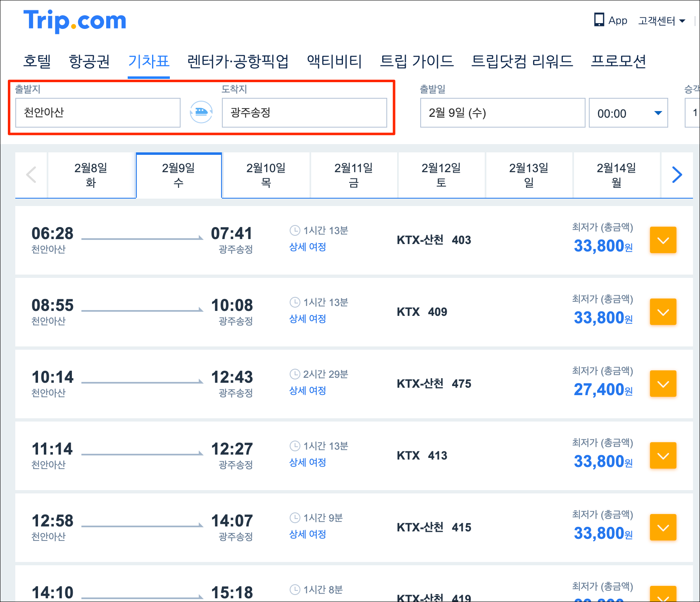Open 트립 가이드 menu
This screenshot has height=602, width=700.
point(417,61)
